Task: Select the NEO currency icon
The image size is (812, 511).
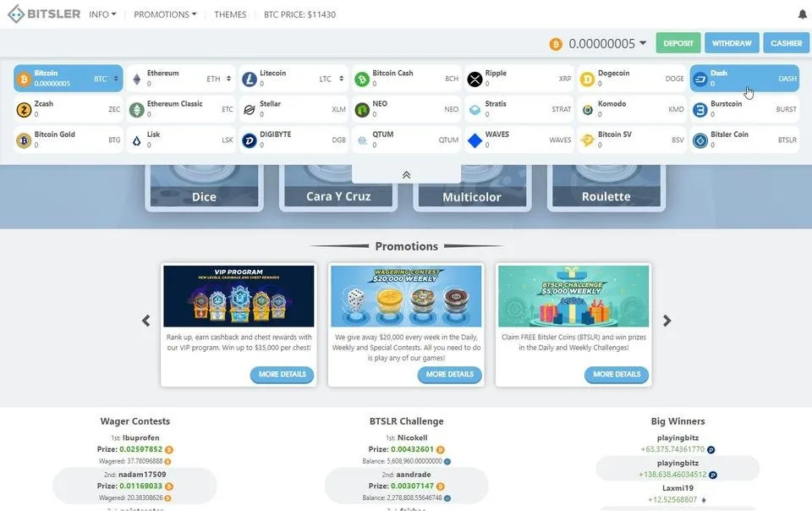Action: pyautogui.click(x=362, y=109)
